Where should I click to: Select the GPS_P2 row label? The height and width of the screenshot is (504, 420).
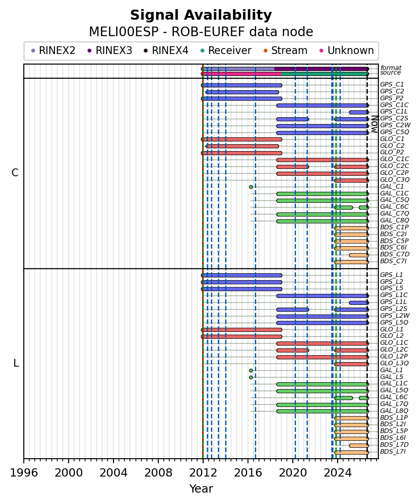[392, 98]
